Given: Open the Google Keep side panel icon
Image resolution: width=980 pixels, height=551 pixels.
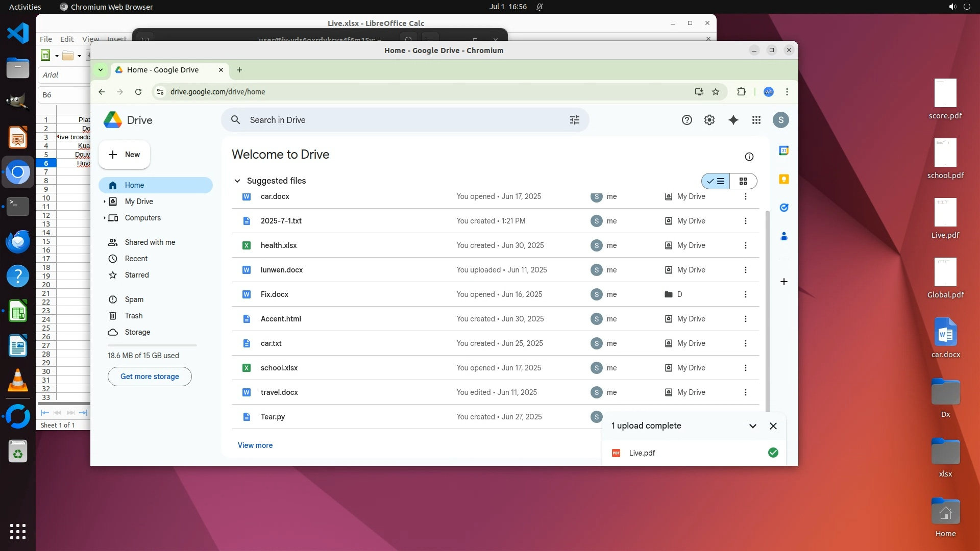Looking at the screenshot, I should [784, 179].
